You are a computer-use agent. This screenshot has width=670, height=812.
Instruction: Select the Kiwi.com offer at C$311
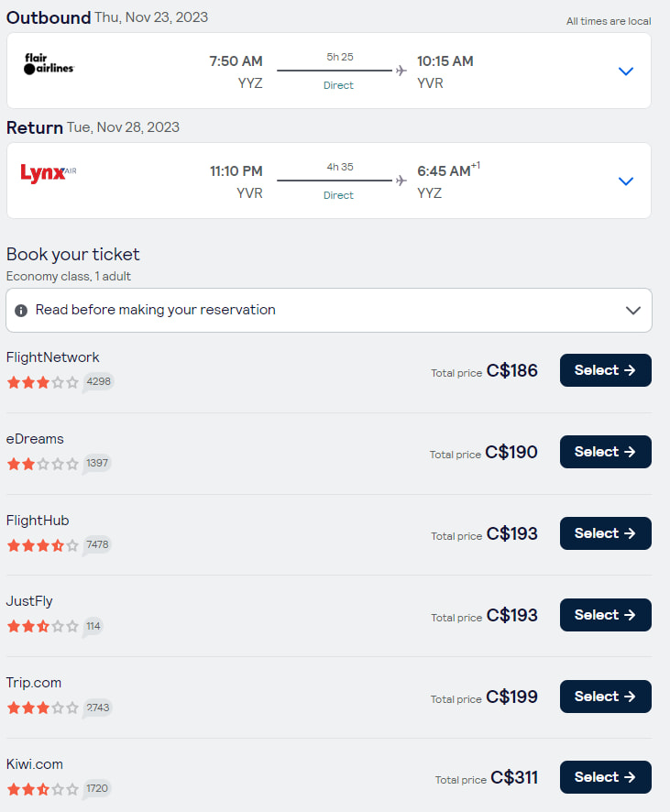[x=605, y=777]
